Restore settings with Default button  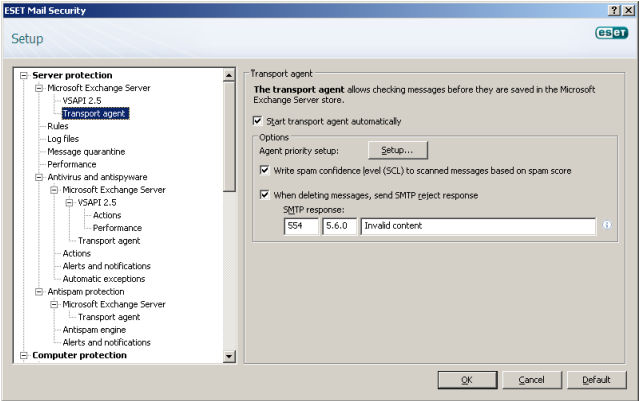click(x=596, y=380)
